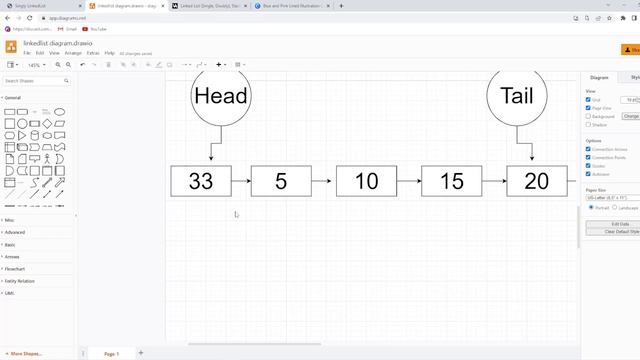Select the Portrait orientation radio
The width and height of the screenshot is (640, 360).
(591, 207)
